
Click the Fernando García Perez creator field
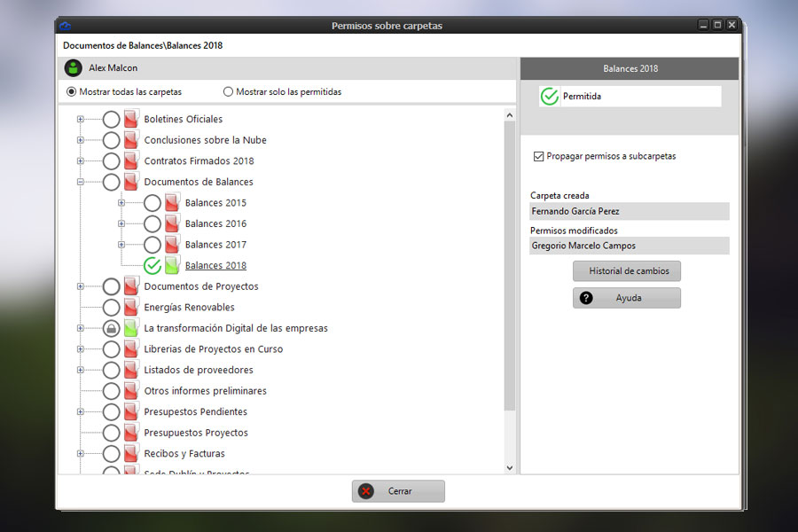tap(629, 211)
